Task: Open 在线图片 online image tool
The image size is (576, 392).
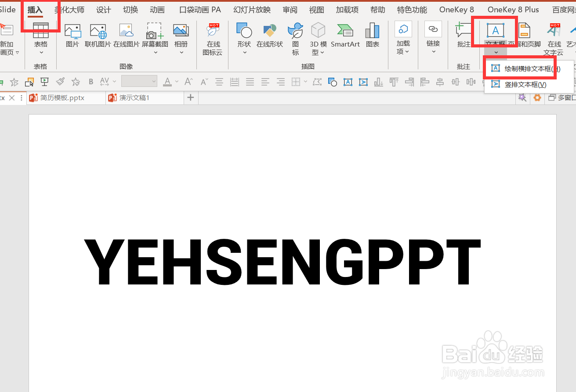Action: click(x=126, y=35)
